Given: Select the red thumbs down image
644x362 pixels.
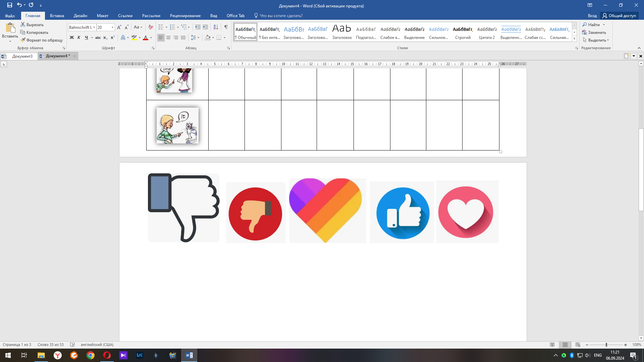Looking at the screenshot, I should coord(256,213).
